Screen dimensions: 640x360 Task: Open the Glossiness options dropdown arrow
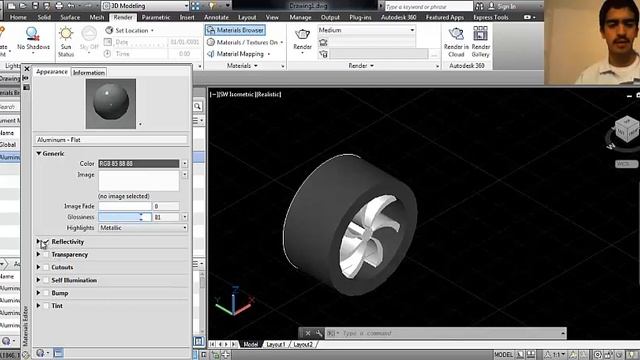[x=184, y=217]
